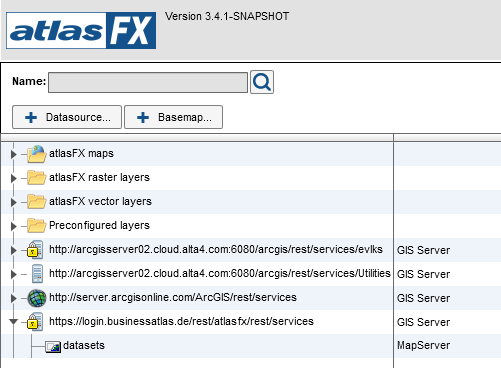Image resolution: width=501 pixels, height=368 pixels.
Task: Add a new Datasource
Action: (67, 117)
